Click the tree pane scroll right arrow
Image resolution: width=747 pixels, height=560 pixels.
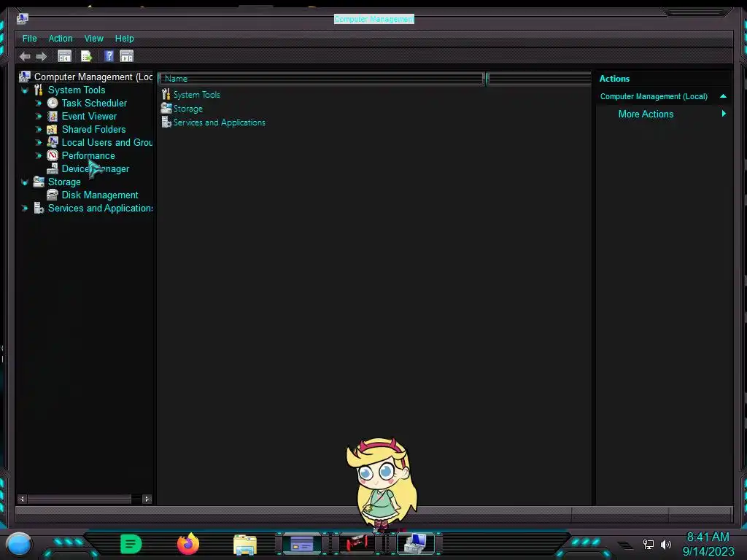tap(147, 499)
